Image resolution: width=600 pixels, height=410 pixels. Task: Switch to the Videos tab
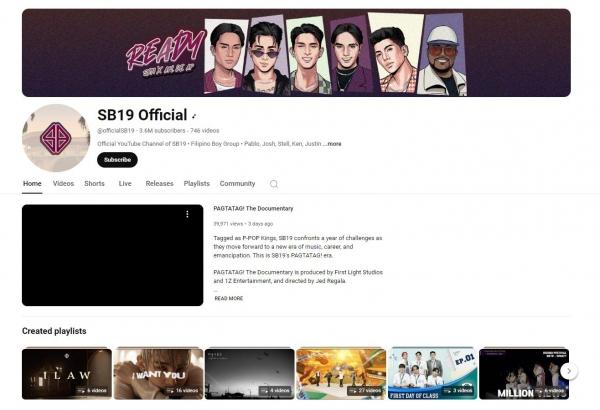(x=64, y=184)
